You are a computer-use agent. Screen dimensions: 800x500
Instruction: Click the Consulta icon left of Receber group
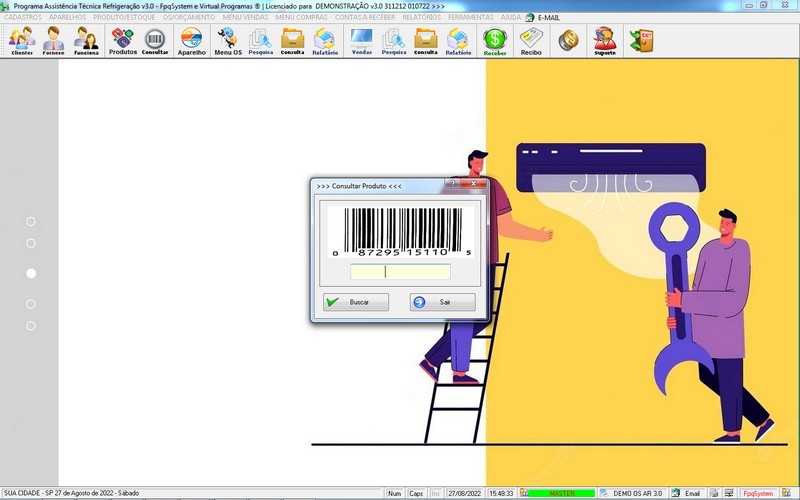tap(426, 41)
